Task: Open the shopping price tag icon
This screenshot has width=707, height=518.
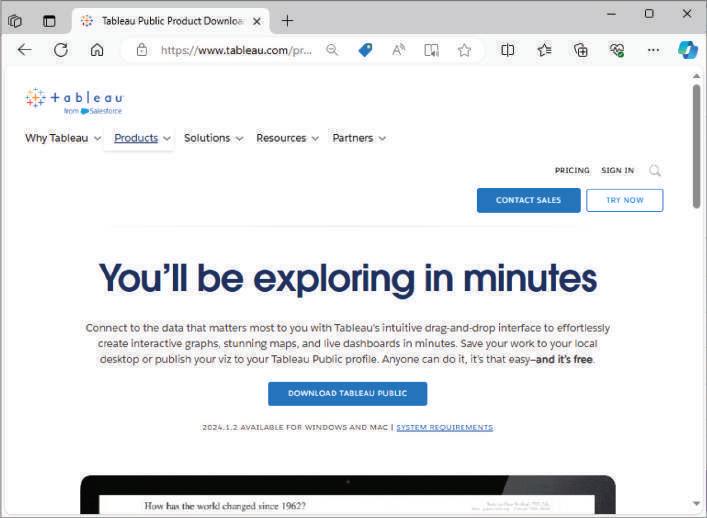Action: click(x=365, y=50)
